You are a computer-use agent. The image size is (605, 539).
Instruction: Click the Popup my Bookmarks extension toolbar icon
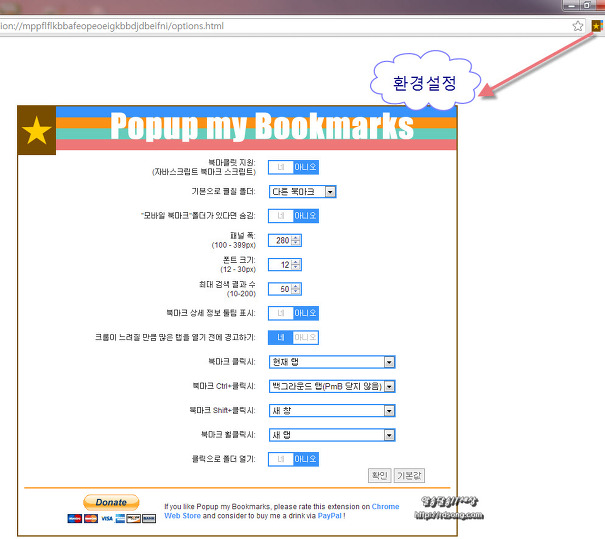pos(597,26)
